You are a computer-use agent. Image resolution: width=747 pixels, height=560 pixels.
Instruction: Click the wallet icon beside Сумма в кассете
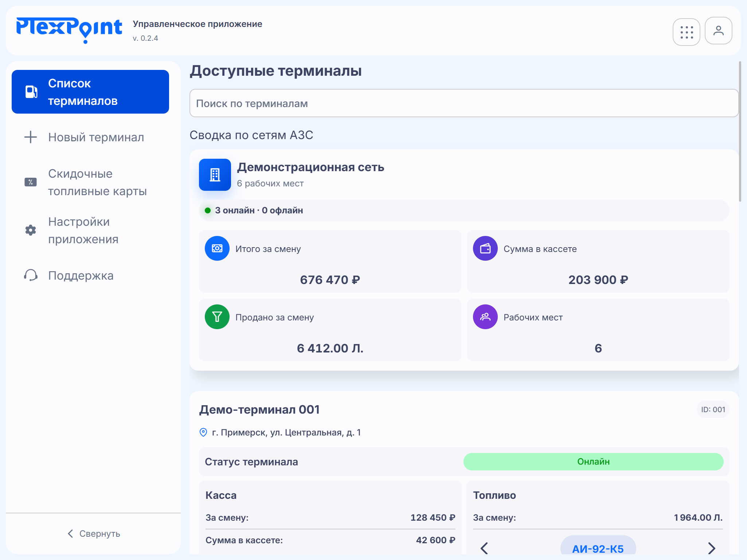(x=485, y=248)
